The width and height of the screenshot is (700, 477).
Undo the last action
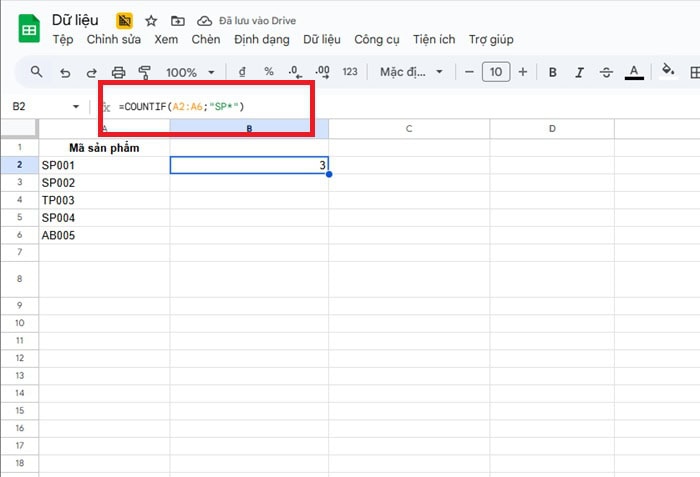coord(65,72)
